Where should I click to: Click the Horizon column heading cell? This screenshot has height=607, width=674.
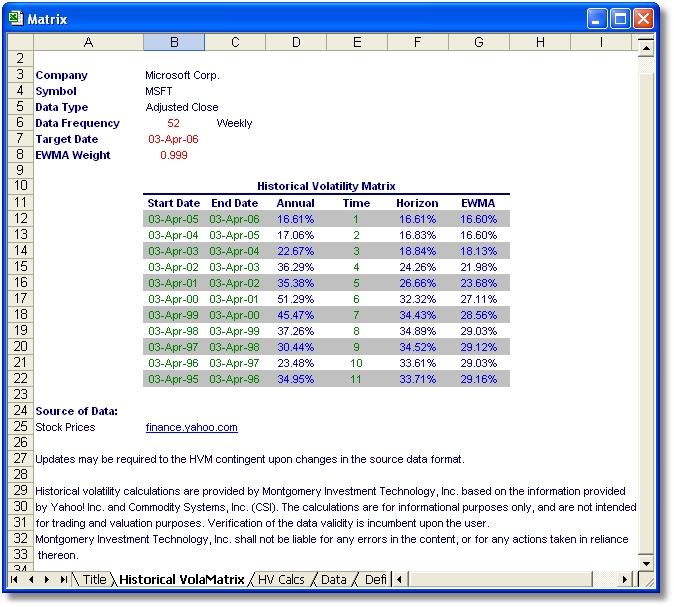point(417,203)
